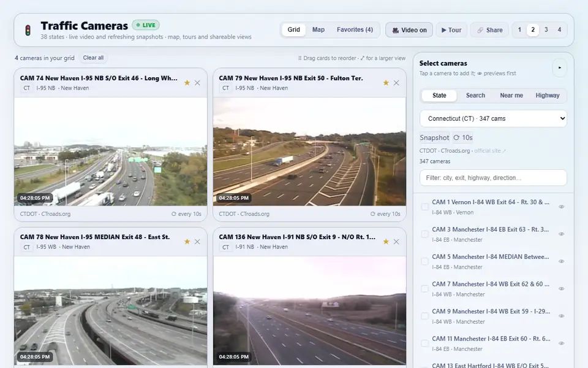This screenshot has width=588, height=368.
Task: Set grid layout to 4 columns
Action: pyautogui.click(x=559, y=29)
